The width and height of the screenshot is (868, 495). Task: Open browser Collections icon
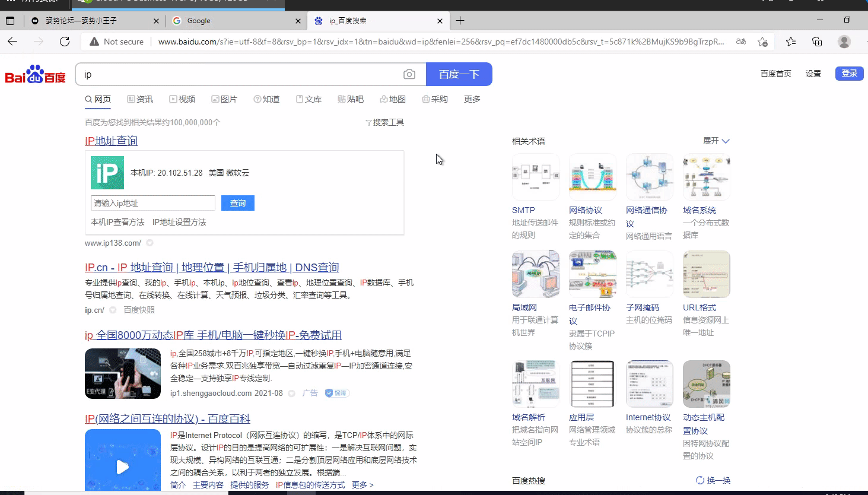pos(817,42)
